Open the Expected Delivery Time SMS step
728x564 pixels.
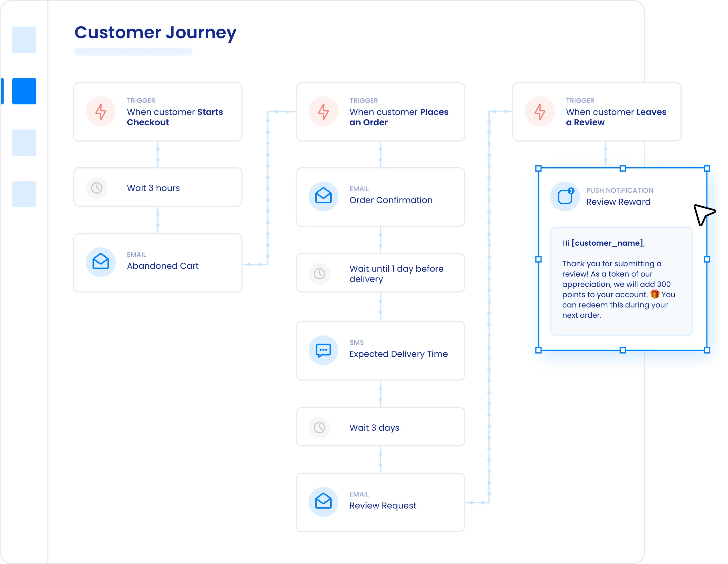380,351
